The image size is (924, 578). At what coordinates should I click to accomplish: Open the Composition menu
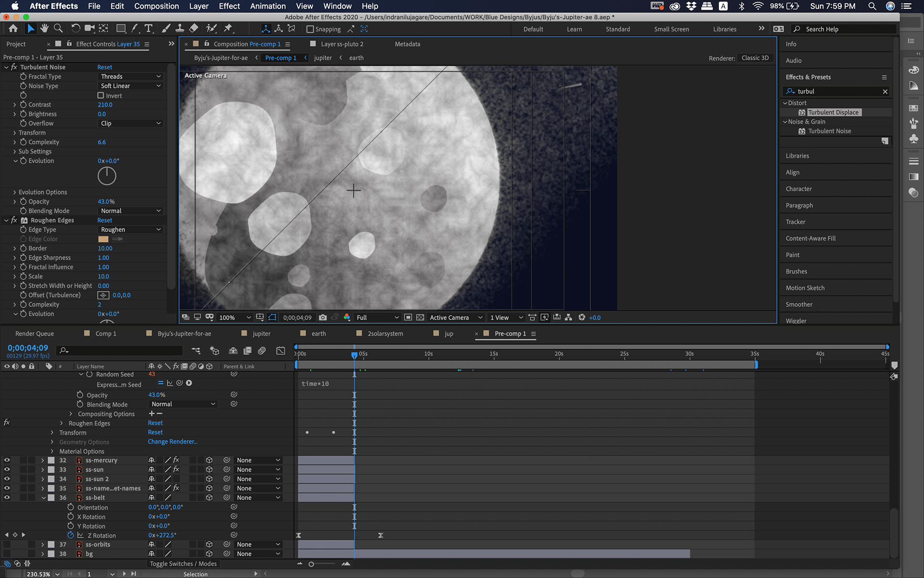(156, 6)
